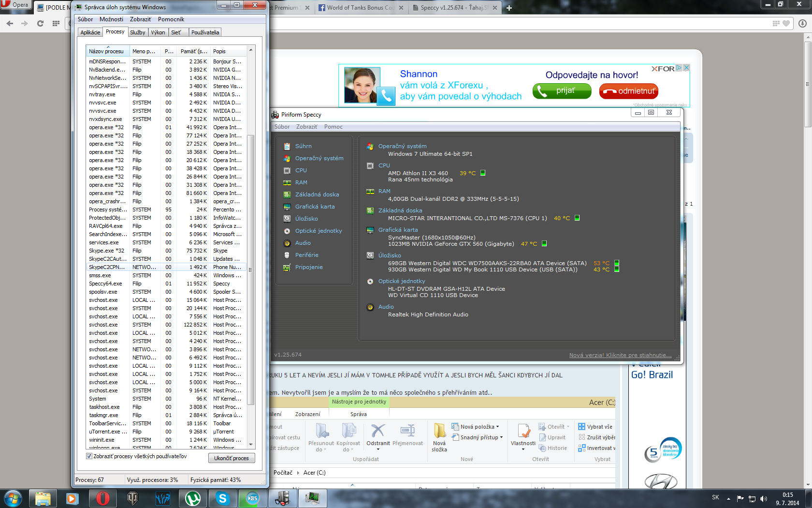Open the Opera main menu button
The image size is (812, 508).
[x=15, y=5]
